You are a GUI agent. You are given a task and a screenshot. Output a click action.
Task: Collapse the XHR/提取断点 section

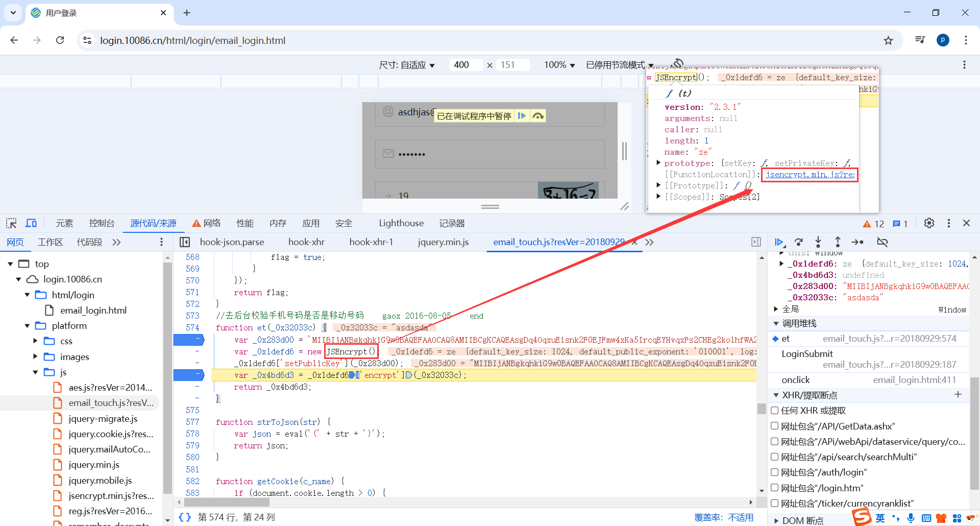[776, 395]
